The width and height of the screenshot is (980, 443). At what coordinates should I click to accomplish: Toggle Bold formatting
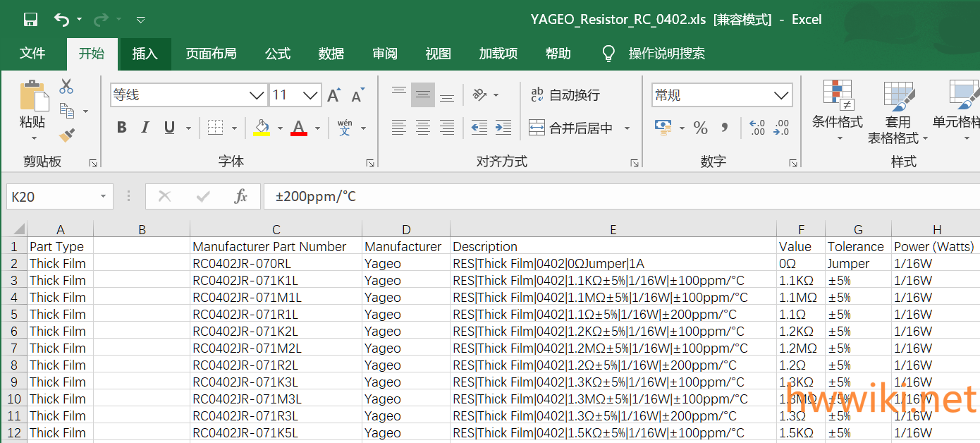[122, 128]
